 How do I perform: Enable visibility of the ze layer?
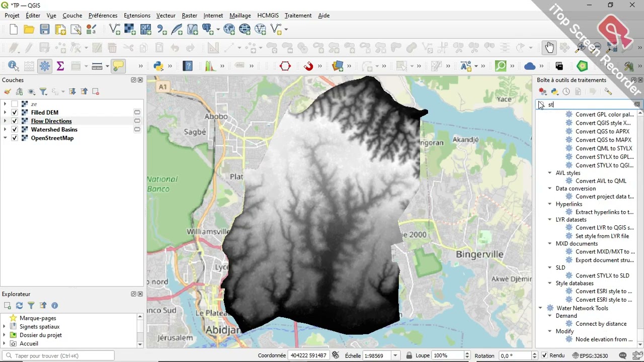tap(15, 104)
